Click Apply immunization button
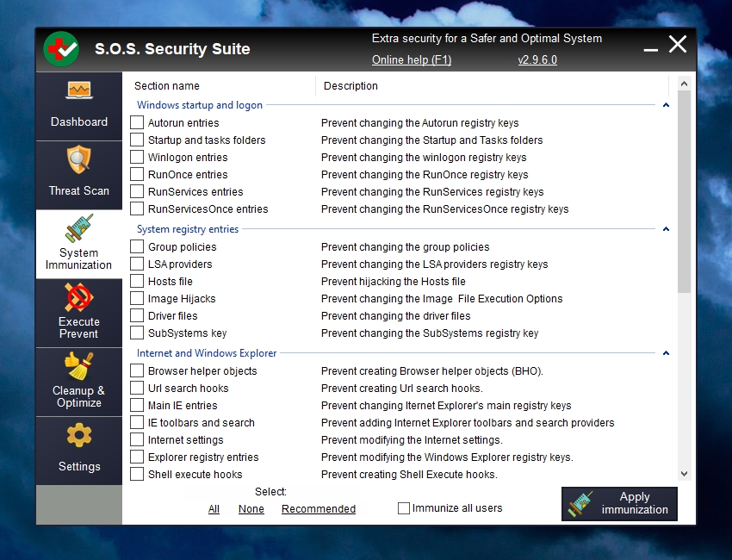This screenshot has width=732, height=560. [619, 504]
